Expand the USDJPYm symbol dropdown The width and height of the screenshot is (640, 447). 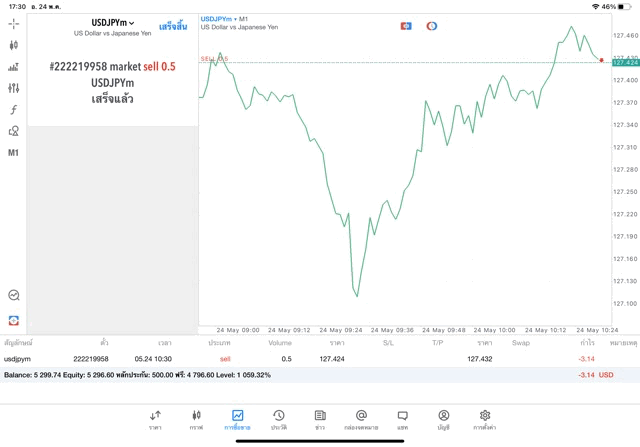113,22
